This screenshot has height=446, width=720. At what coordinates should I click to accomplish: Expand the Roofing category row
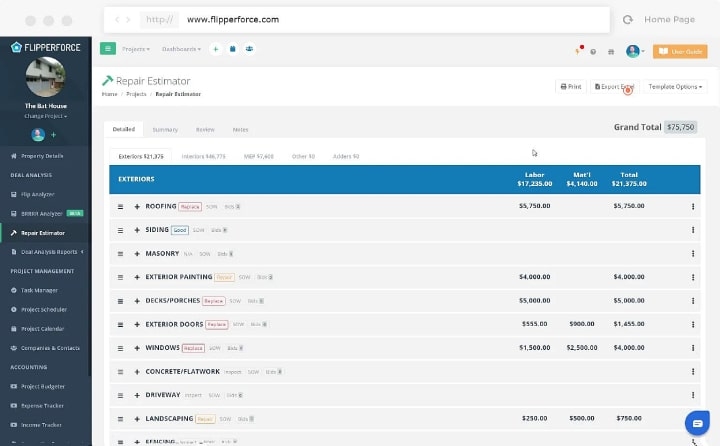coord(137,207)
